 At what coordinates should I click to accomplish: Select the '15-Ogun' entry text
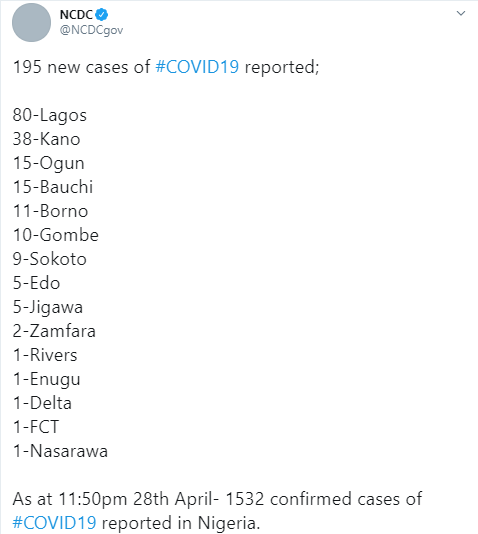coord(49,163)
